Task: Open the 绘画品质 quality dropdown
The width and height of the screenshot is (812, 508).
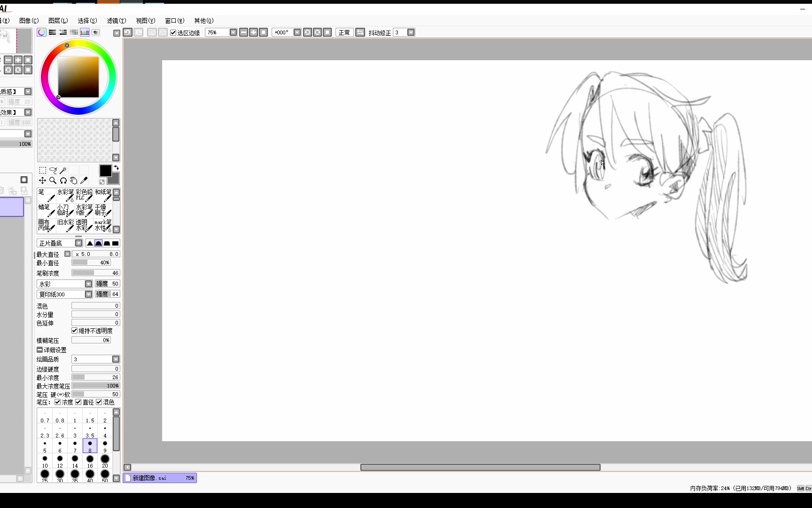Action: point(116,359)
